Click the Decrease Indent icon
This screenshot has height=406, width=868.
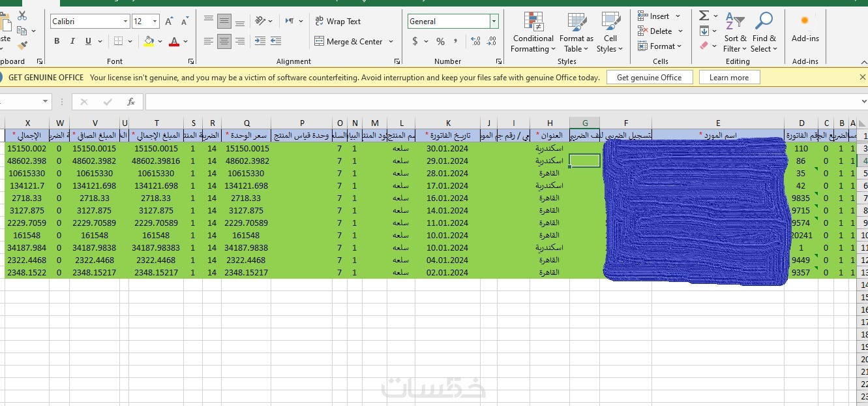(x=260, y=41)
